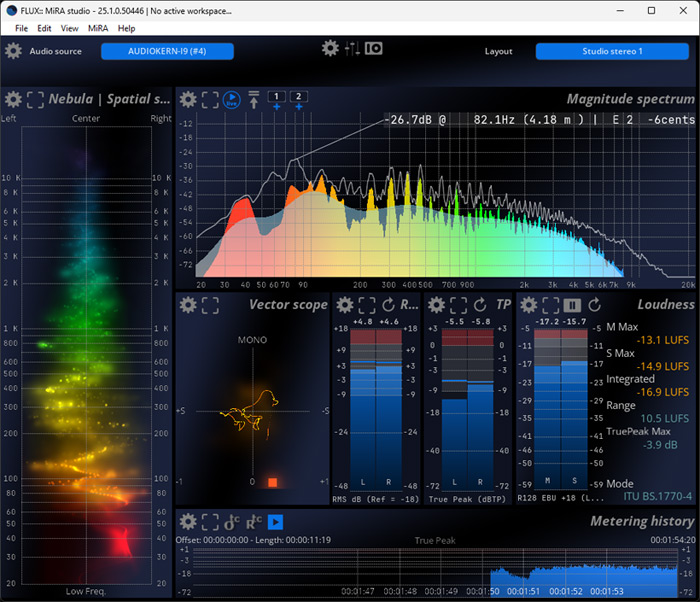Image resolution: width=700 pixels, height=602 pixels.
Task: Open Loudness panel settings gear
Action: pos(529,305)
